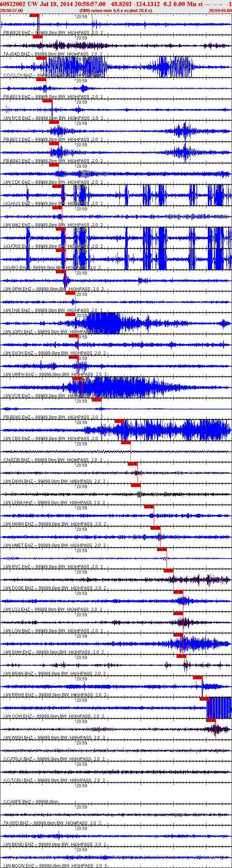Select the pick marker on UW CDF trace
The width and height of the screenshot is (232, 868).
[x=54, y=165]
